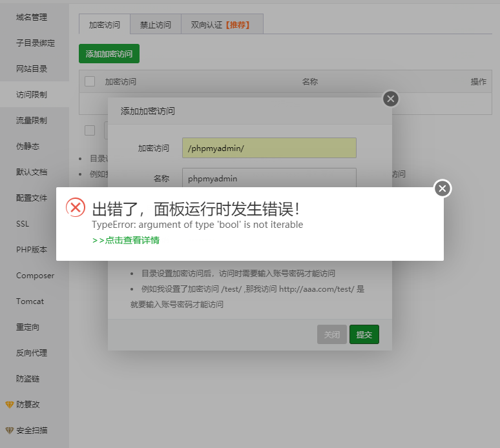
Task: Click the 名称 input with phpmyadmin
Action: point(269,178)
